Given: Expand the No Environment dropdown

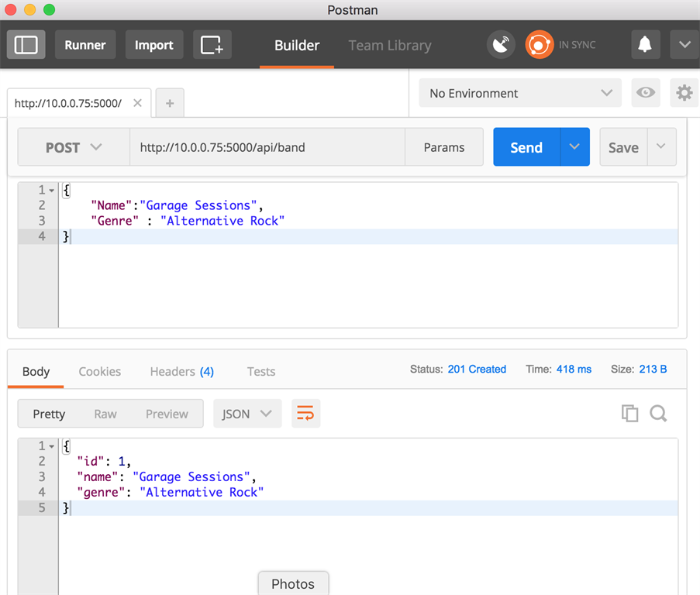Looking at the screenshot, I should [520, 93].
